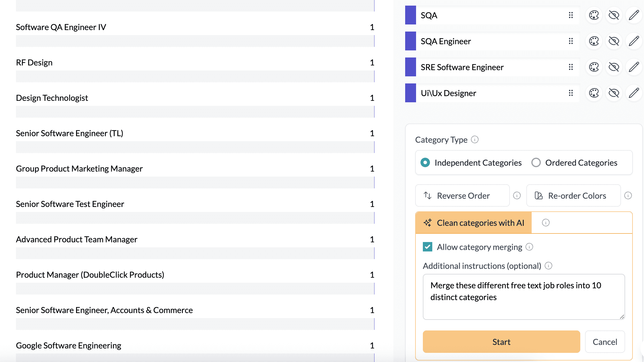
Task: Click the sparkle AI icon
Action: point(428,223)
